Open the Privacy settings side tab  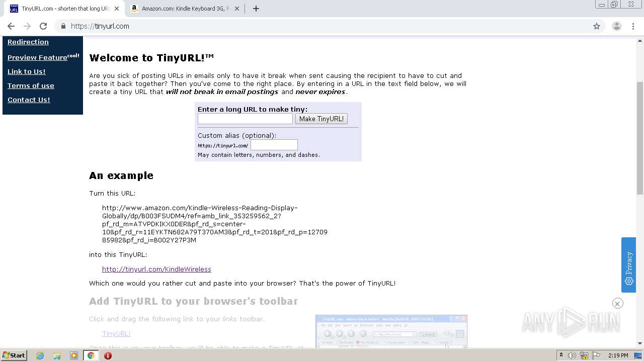point(628,265)
